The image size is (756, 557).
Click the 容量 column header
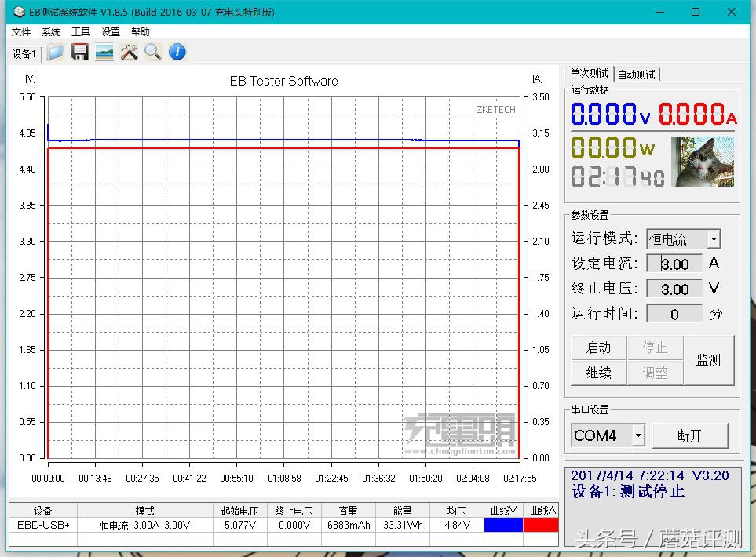click(349, 511)
